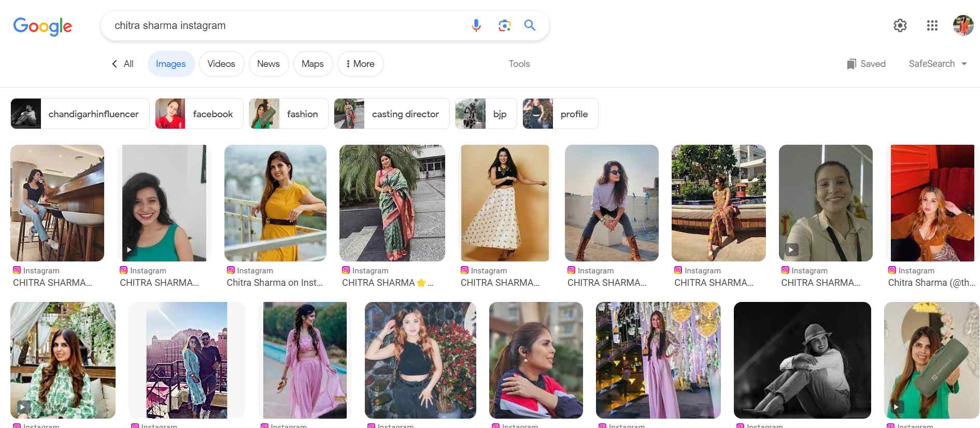Filter results by profile chip

pyautogui.click(x=560, y=114)
